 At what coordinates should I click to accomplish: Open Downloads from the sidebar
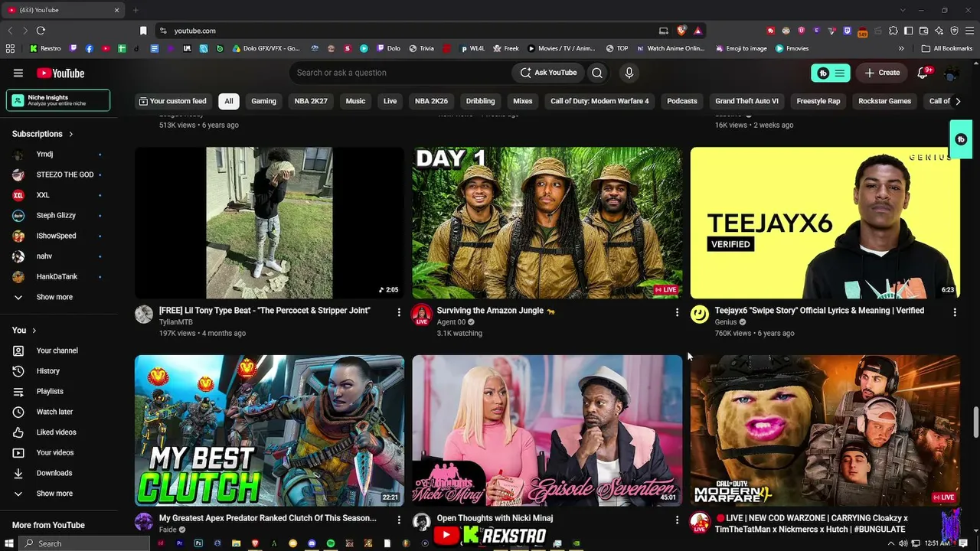pos(55,473)
